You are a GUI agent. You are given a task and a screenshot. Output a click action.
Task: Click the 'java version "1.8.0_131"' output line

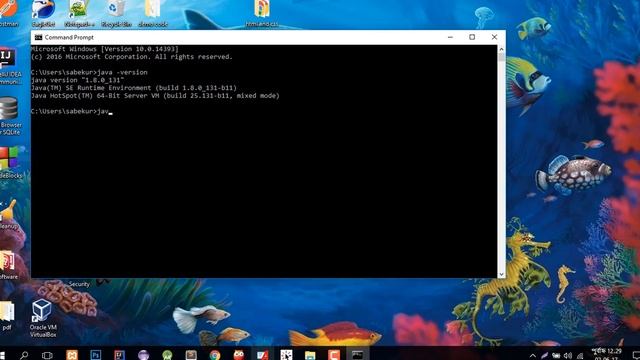click(x=78, y=80)
